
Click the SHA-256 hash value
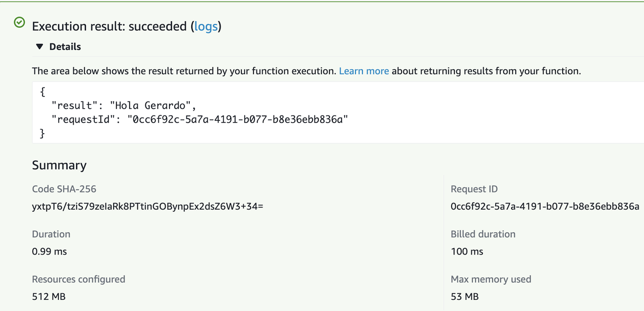147,206
